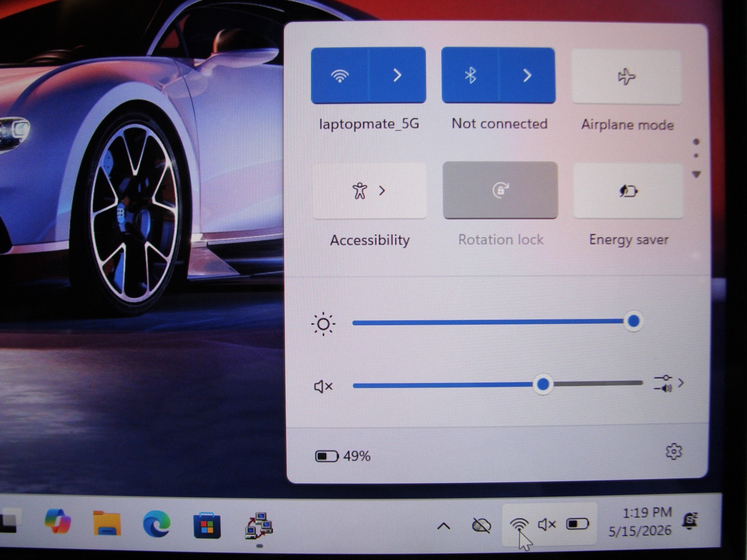Click the brightness slider handle
The height and width of the screenshot is (560, 747).
tap(634, 321)
